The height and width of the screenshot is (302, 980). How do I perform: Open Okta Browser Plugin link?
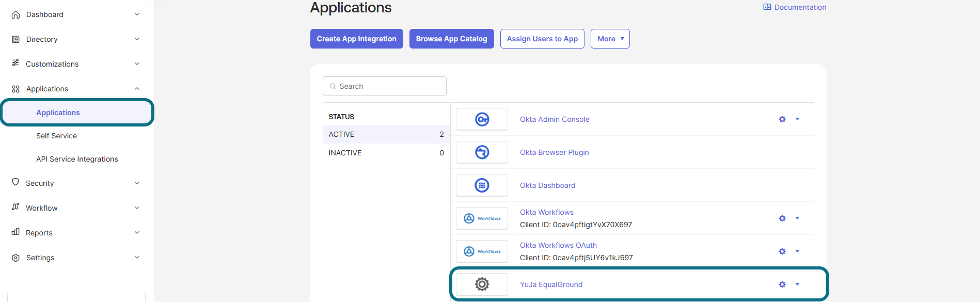tap(554, 152)
